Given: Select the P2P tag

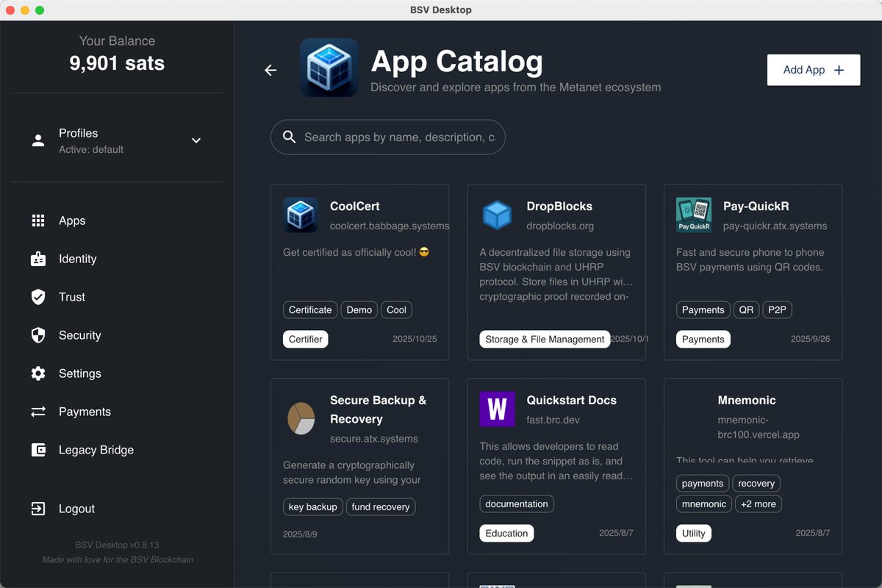Looking at the screenshot, I should pos(777,310).
